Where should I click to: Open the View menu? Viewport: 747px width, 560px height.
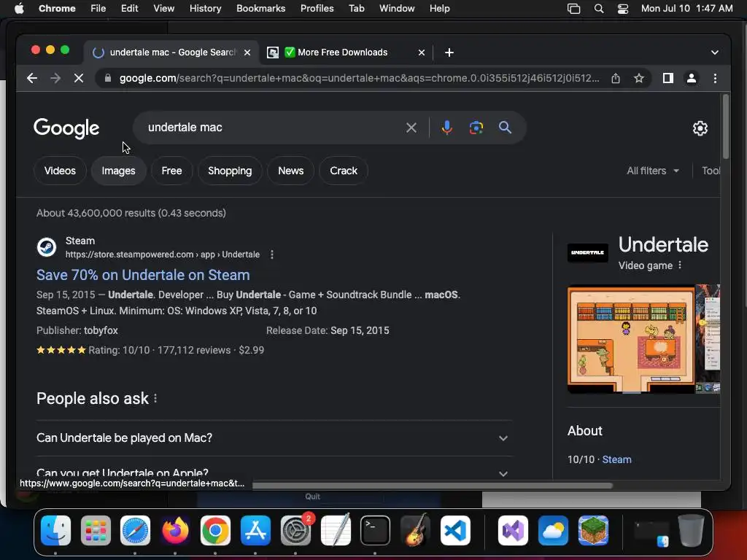pyautogui.click(x=163, y=9)
